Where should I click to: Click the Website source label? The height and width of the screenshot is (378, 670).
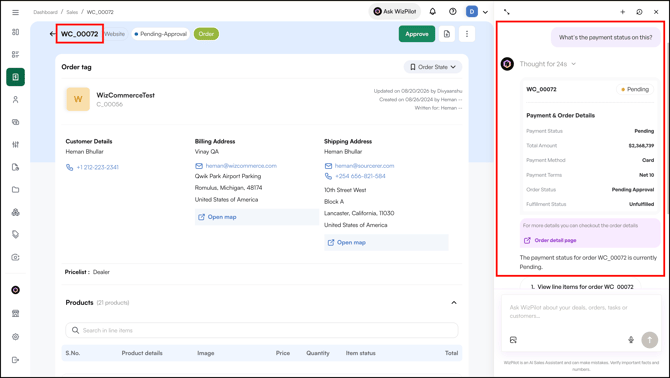point(115,34)
